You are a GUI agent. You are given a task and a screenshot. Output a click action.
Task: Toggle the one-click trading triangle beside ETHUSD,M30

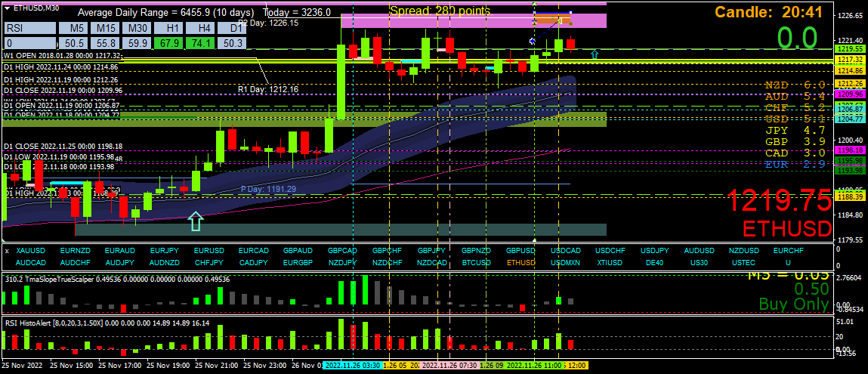click(x=6, y=8)
